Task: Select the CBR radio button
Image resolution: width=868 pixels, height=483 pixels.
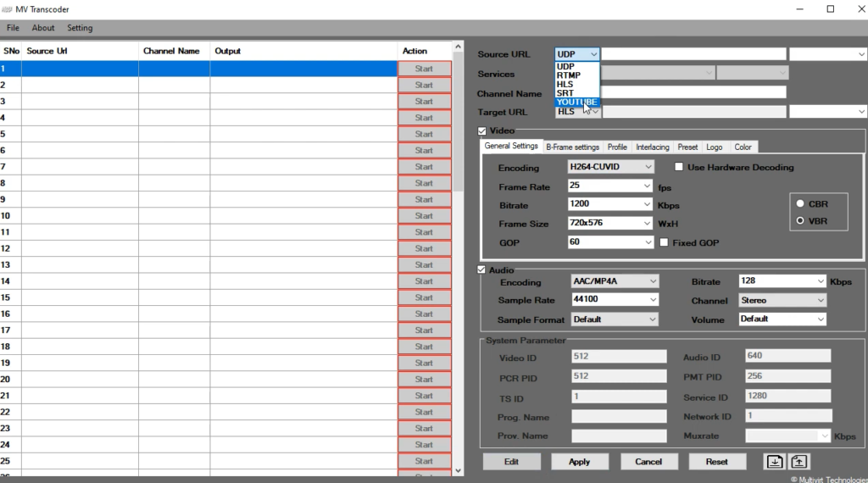Action: [x=800, y=204]
